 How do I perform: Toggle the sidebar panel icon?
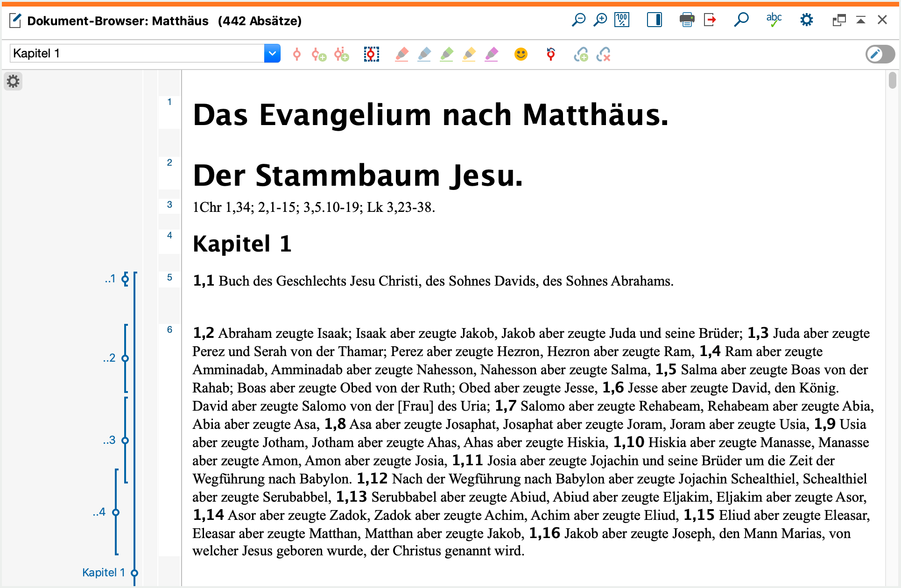click(x=654, y=20)
